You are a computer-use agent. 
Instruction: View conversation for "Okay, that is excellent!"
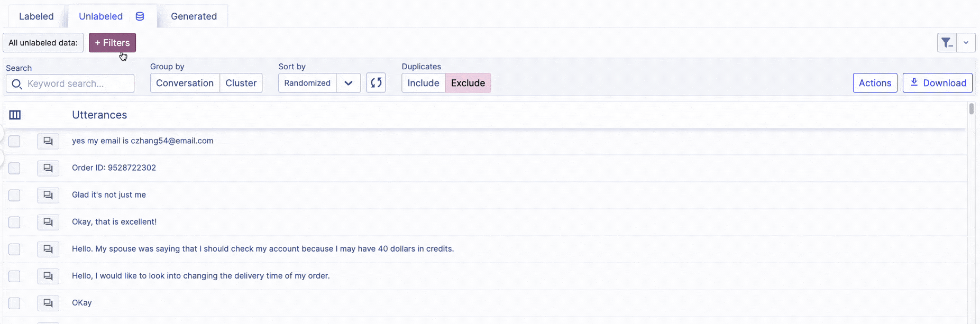click(48, 222)
